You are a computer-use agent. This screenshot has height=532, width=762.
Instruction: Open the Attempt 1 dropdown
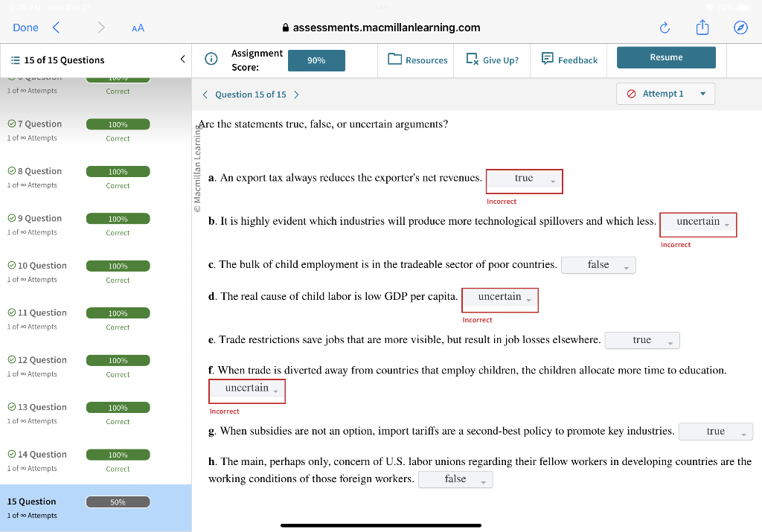coord(665,94)
